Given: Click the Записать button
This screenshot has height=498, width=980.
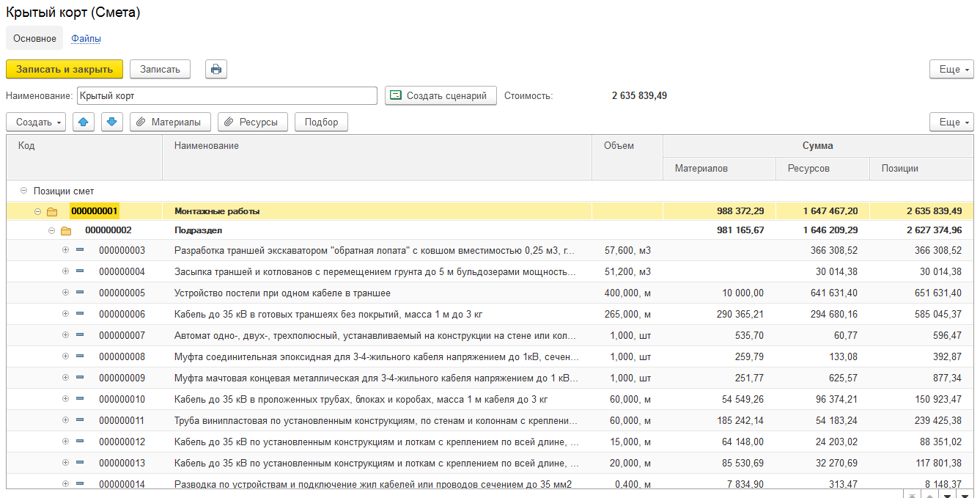Looking at the screenshot, I should pyautogui.click(x=160, y=69).
